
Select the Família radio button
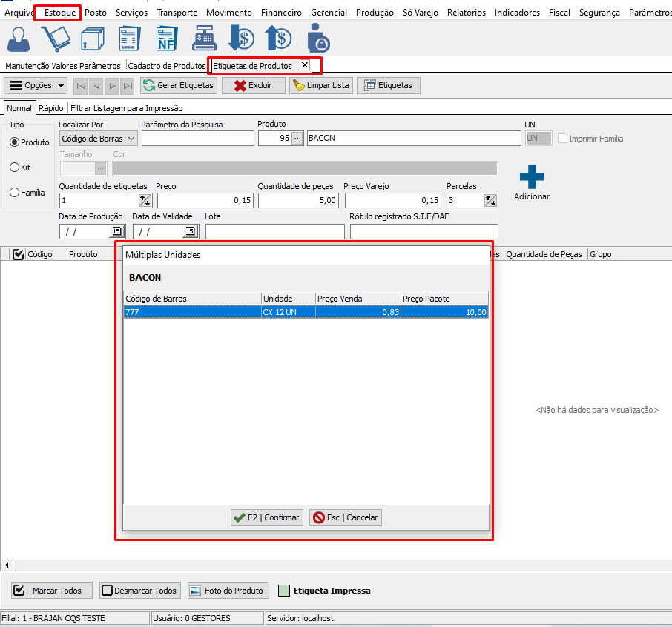pyautogui.click(x=14, y=193)
